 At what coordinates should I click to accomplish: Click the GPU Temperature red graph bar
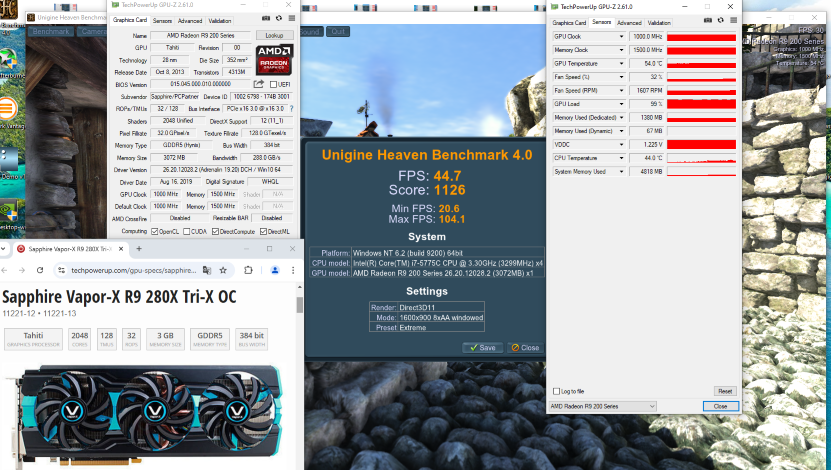[x=701, y=64]
